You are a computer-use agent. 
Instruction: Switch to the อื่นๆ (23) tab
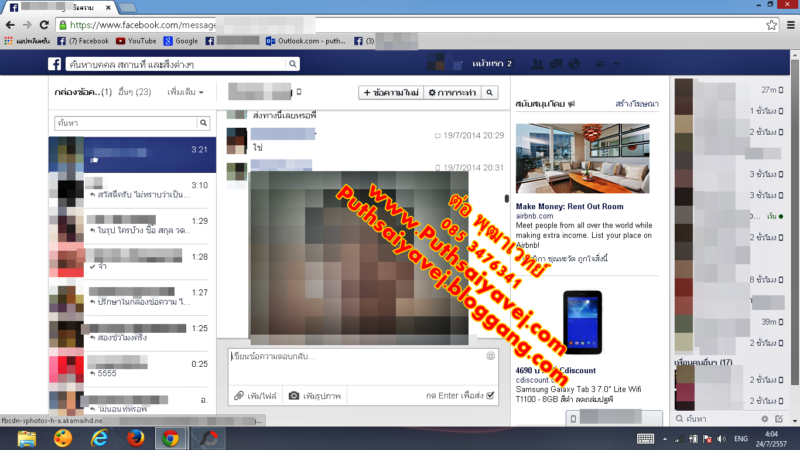coord(135,92)
